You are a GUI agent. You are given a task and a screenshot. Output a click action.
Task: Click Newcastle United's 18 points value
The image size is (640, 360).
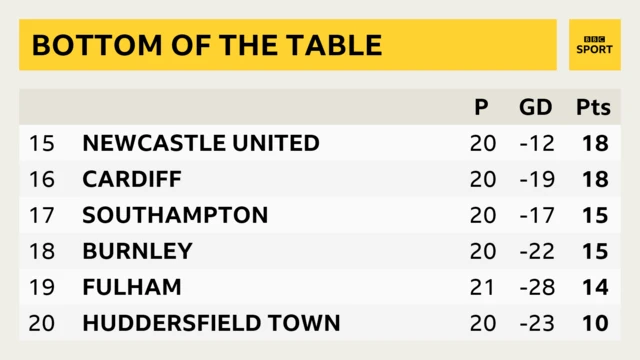tap(596, 143)
